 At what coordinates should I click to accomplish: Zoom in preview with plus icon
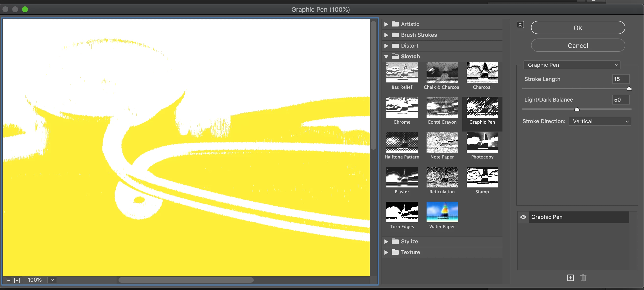(17, 280)
